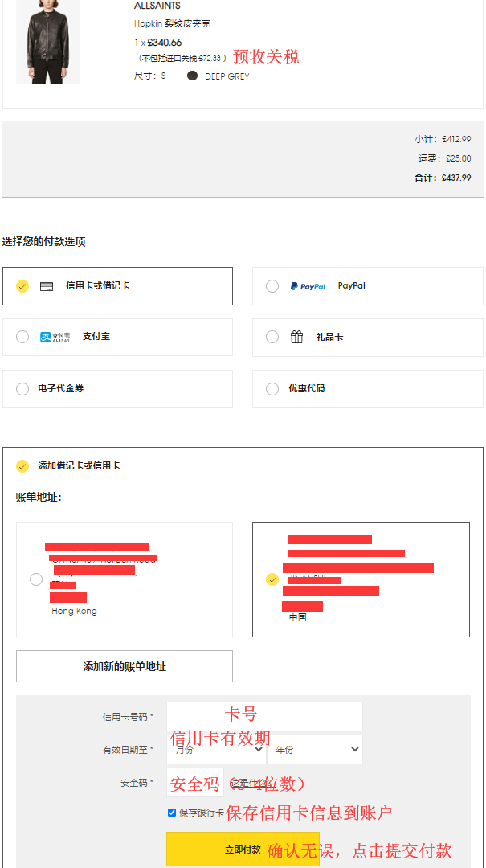Click the 有效日期至 label
486x868 pixels.
128,750
